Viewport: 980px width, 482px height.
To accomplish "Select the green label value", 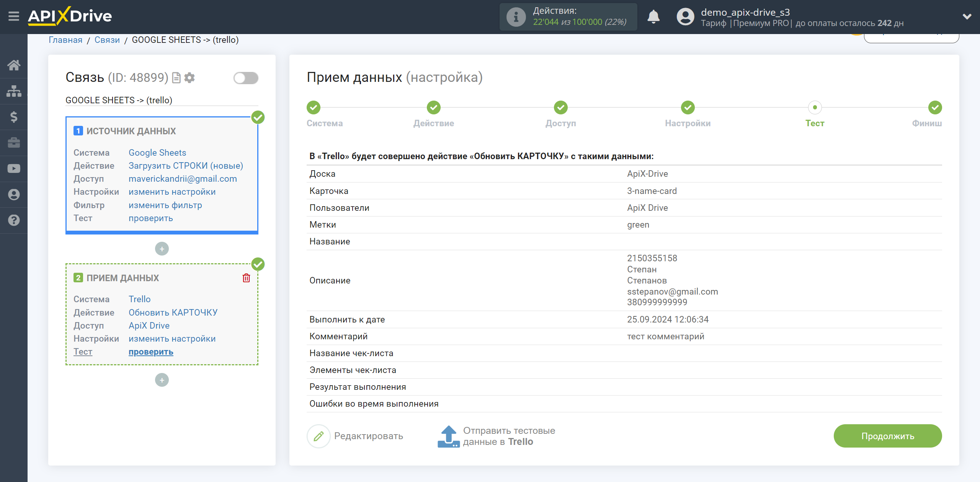I will [638, 225].
